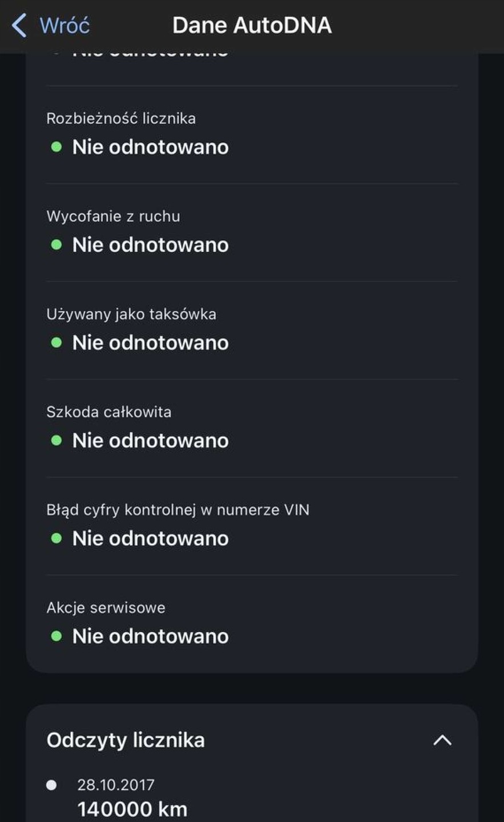
Task: Tap the Szkoda całkowita label
Action: coord(108,412)
